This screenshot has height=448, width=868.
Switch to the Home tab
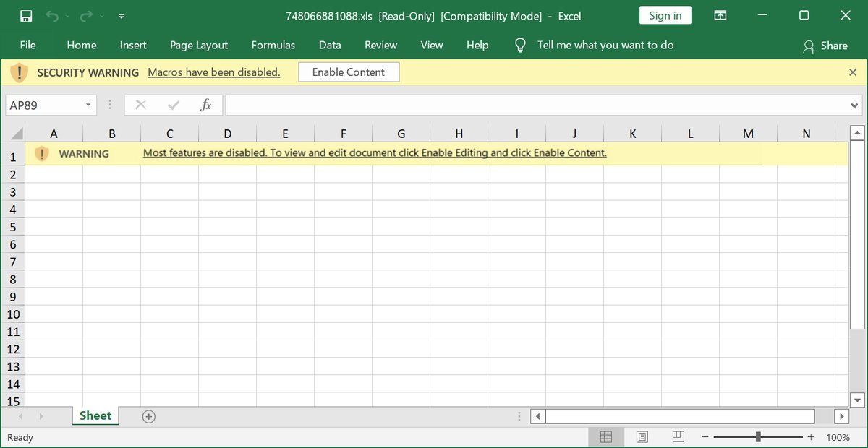82,45
